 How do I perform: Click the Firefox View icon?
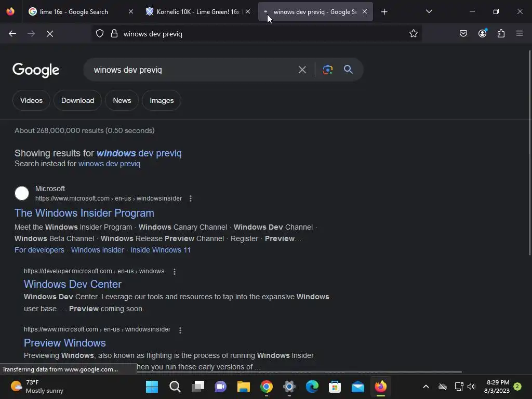pos(10,11)
